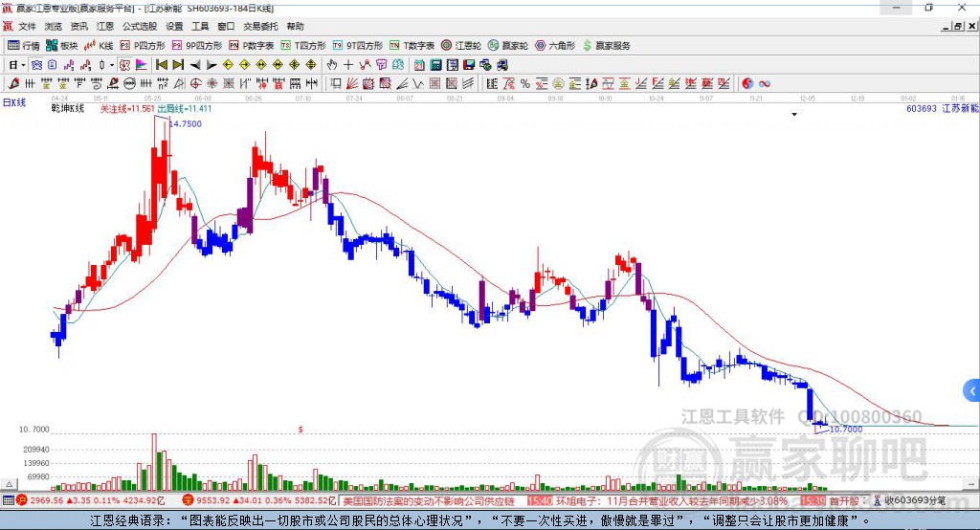Select the percent % retracement tool
Image resolution: width=980 pixels, height=530 pixels.
coord(525,83)
